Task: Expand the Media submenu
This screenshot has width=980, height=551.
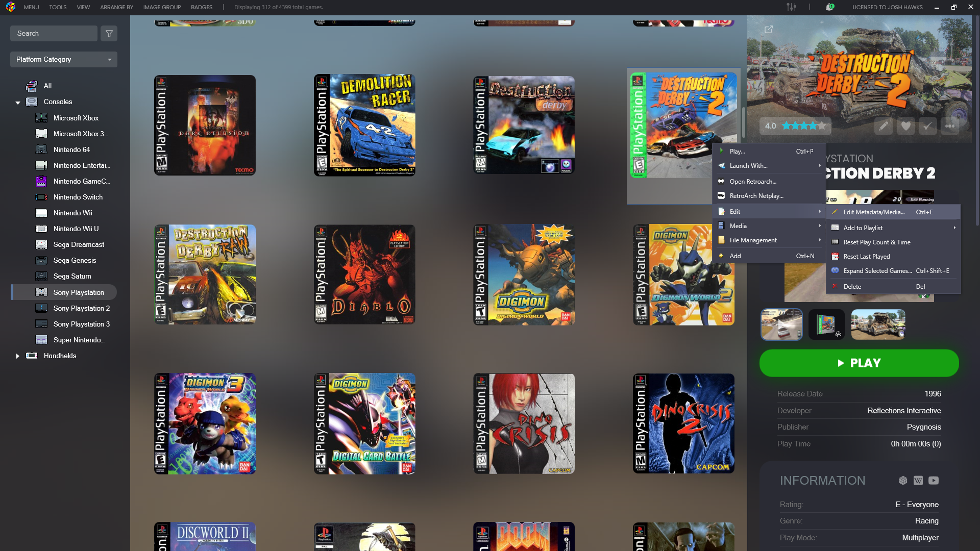Action: (x=770, y=226)
